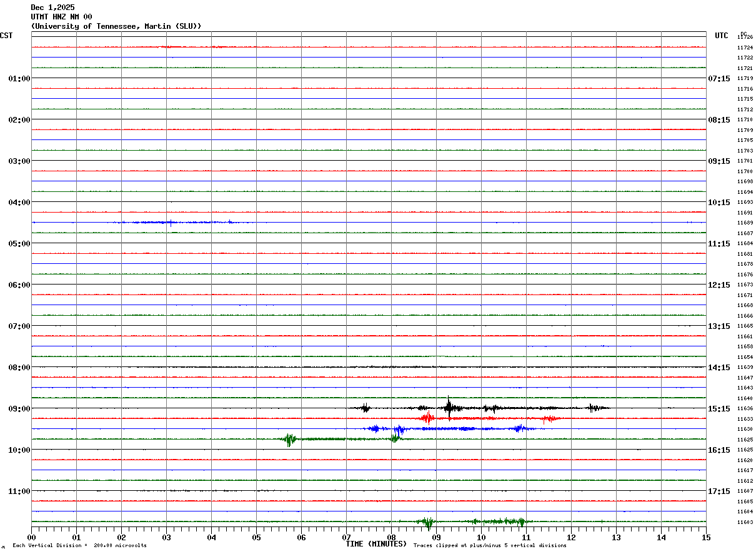Select the 06:00 CST row label

(19, 285)
